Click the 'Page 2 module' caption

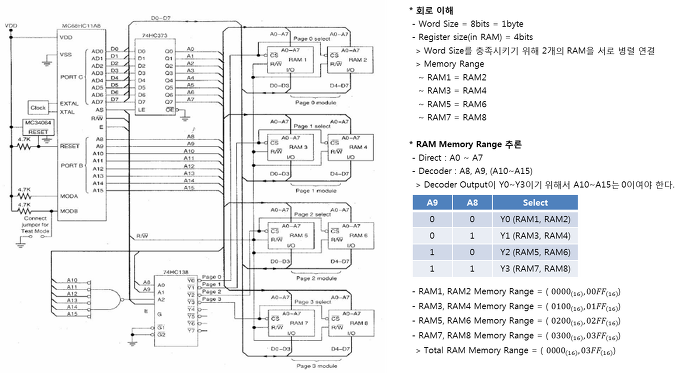point(316,278)
